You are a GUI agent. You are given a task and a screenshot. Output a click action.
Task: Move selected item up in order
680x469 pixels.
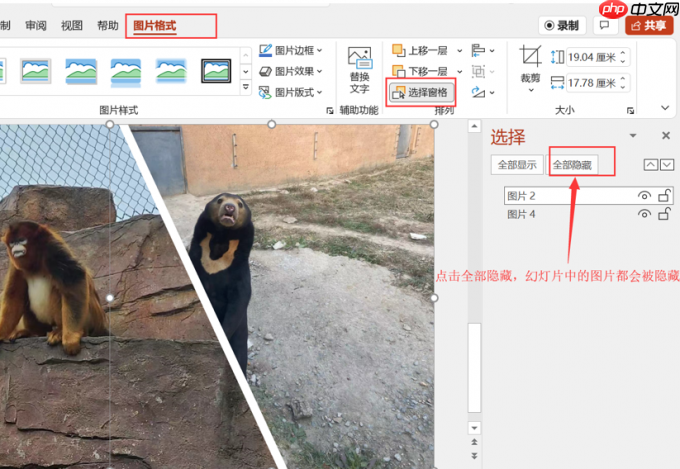(651, 165)
